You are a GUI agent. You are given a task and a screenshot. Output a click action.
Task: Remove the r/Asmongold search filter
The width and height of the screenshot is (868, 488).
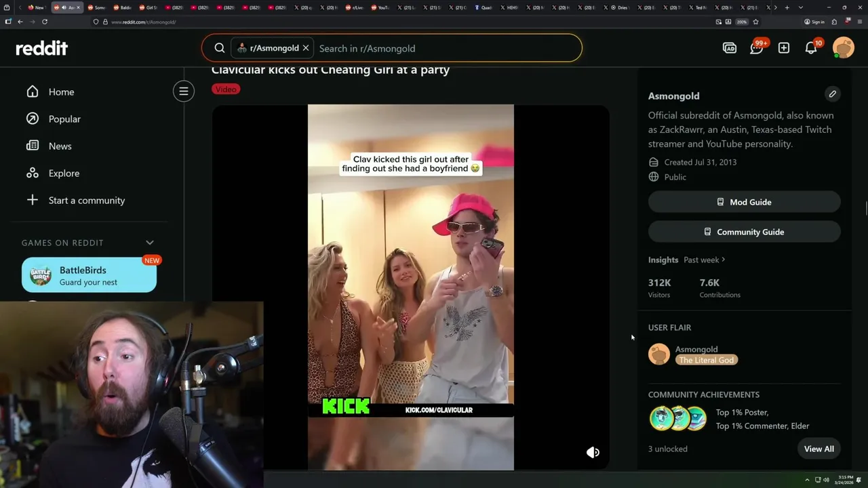pyautogui.click(x=306, y=48)
